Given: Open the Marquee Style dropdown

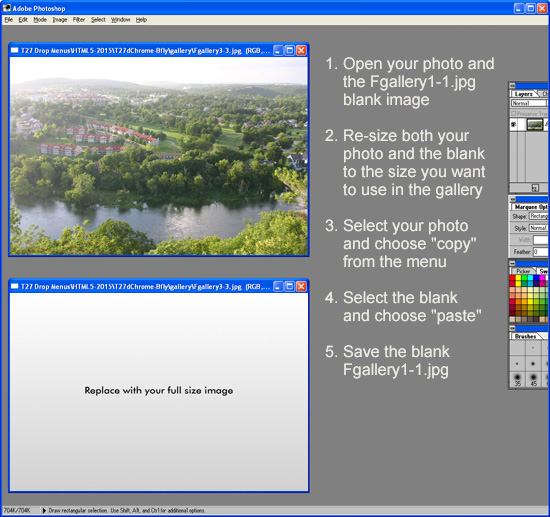Looking at the screenshot, I should [x=538, y=228].
